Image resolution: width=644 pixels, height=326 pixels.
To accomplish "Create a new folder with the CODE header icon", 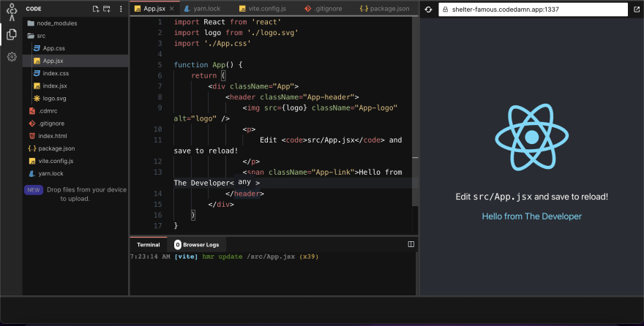I will (x=107, y=9).
